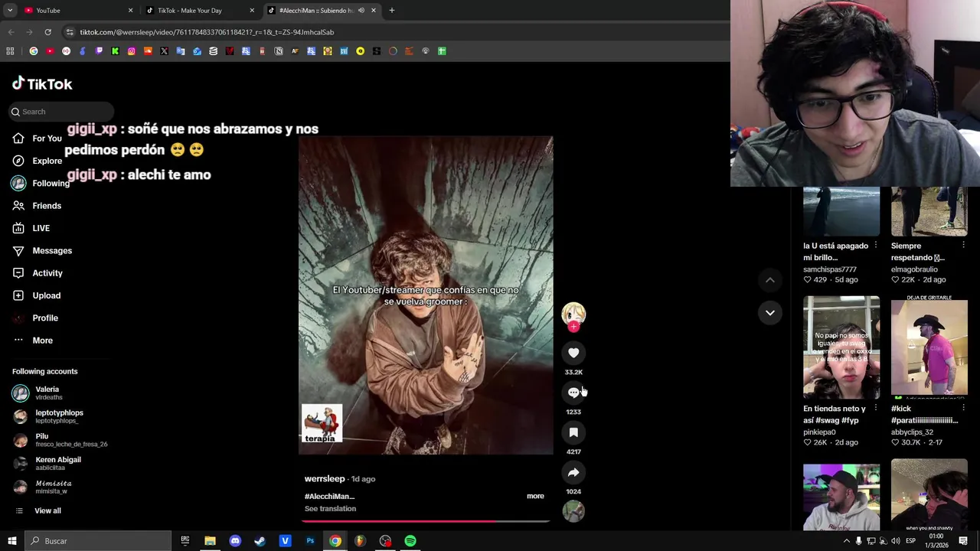
Task: Open comments with the speech bubble icon
Action: pos(573,393)
